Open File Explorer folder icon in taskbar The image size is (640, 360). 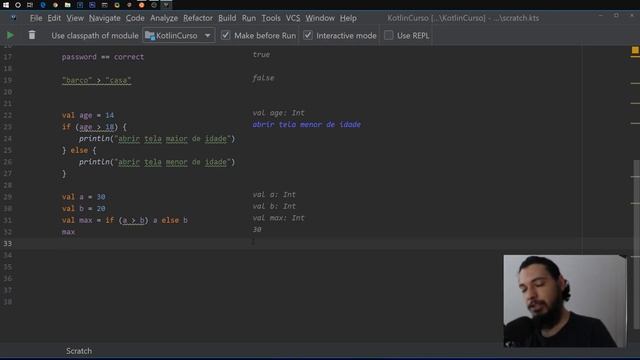click(x=68, y=5)
